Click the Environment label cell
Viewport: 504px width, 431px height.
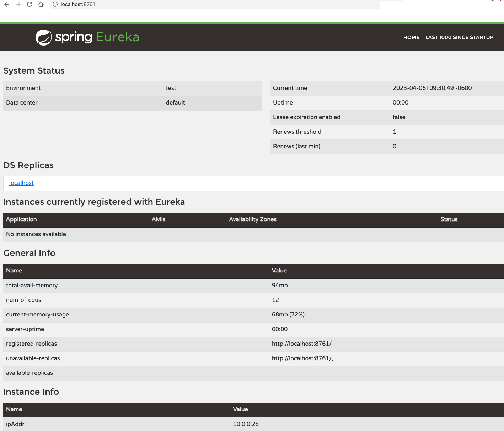23,88
